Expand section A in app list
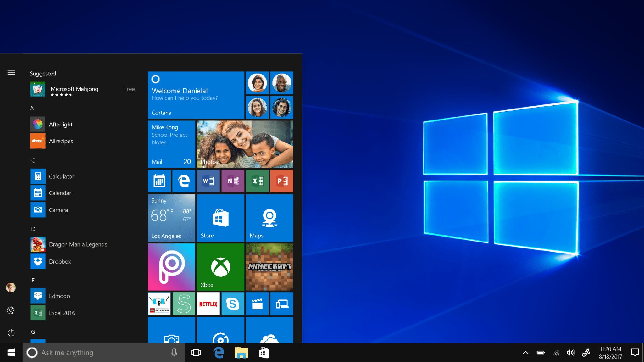644x362 pixels. tap(32, 108)
